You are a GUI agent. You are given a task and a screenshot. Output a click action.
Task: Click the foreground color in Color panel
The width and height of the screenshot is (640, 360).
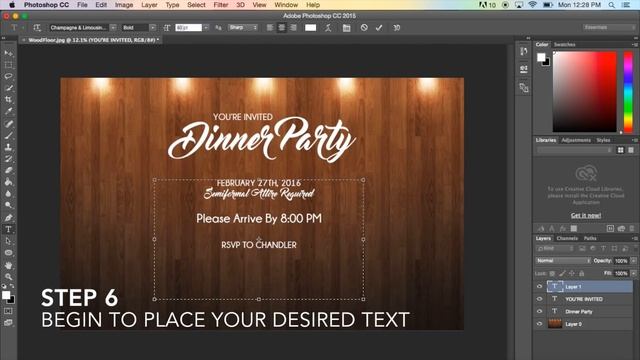pos(541,57)
